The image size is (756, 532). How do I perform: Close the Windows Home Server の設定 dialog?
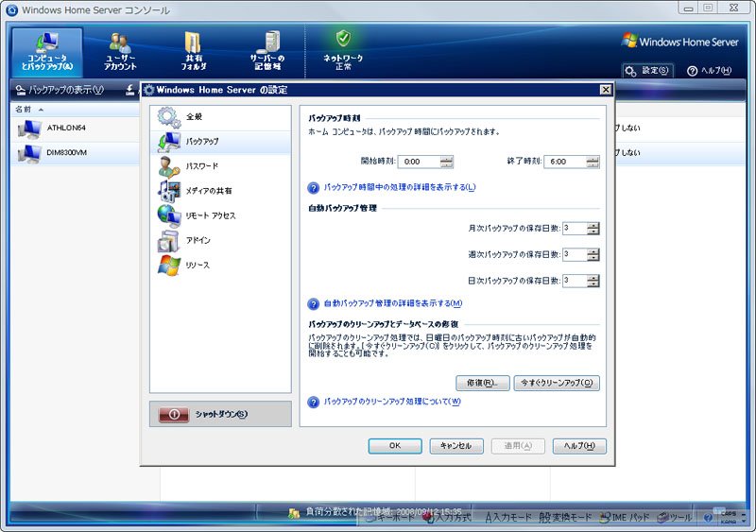(606, 90)
